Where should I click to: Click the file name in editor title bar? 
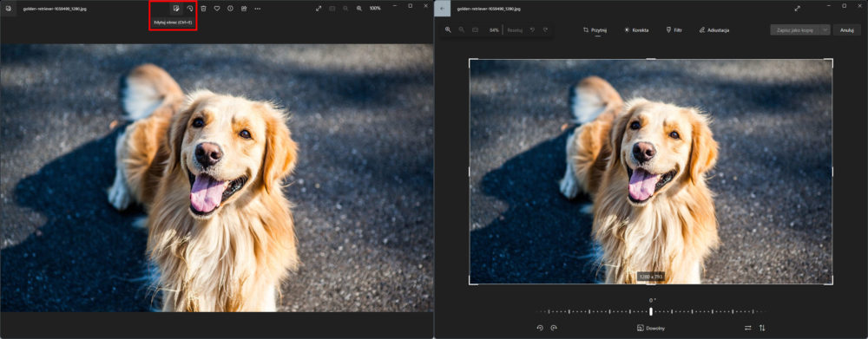coord(489,9)
